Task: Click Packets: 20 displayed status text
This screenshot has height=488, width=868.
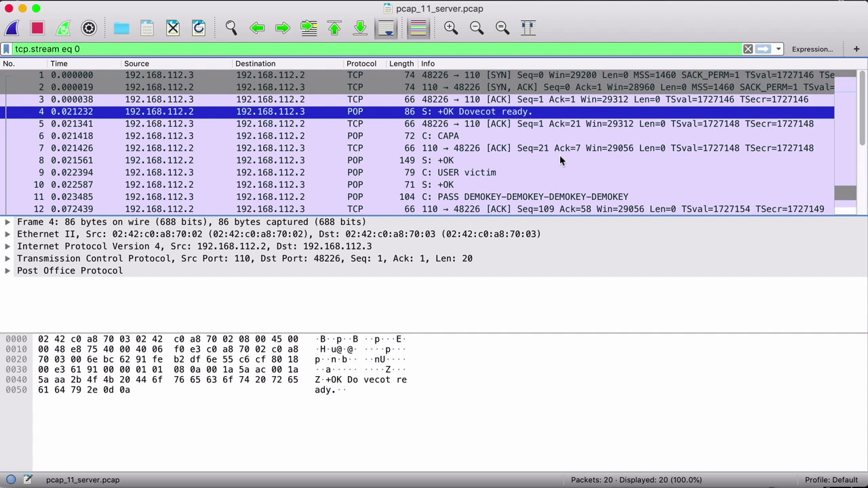Action: coord(636,480)
